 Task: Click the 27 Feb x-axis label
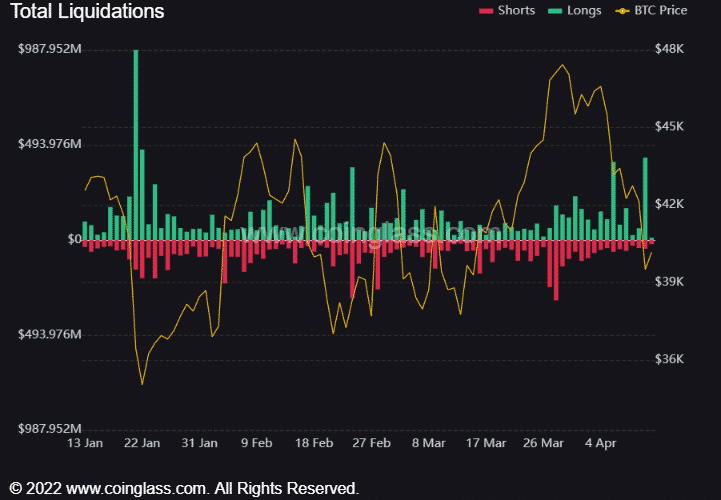point(372,443)
